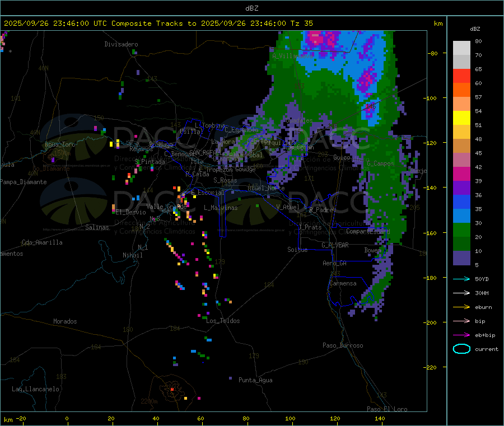Screen dimensions: 504x426
Task: Click the 'J_Prats' map label
Action: tap(310, 227)
